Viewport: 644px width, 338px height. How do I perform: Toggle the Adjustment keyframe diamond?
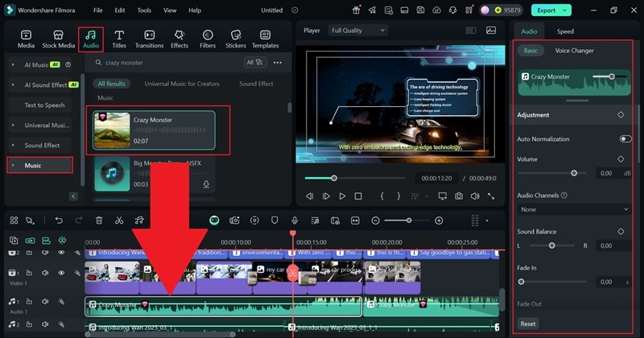click(621, 115)
